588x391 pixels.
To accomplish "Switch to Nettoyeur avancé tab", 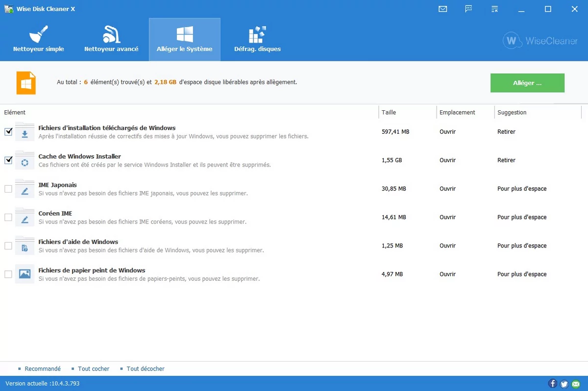I will pos(111,40).
